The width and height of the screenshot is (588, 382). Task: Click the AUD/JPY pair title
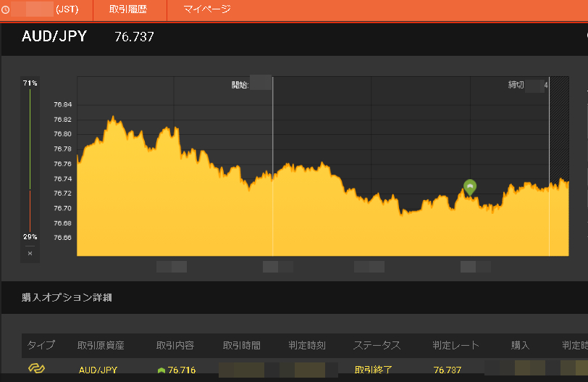54,36
